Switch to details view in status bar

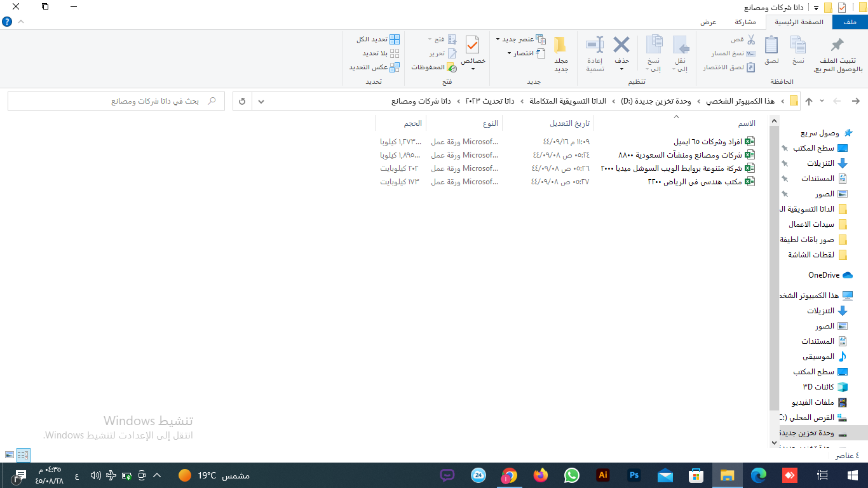(x=24, y=455)
